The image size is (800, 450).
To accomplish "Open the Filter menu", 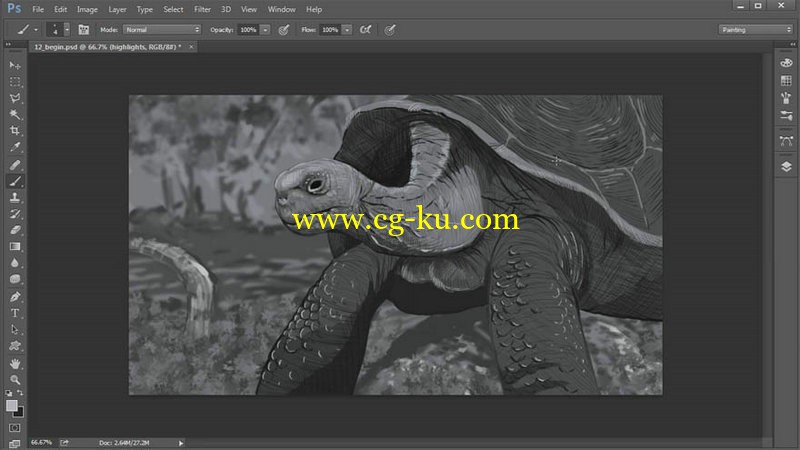I will 202,9.
